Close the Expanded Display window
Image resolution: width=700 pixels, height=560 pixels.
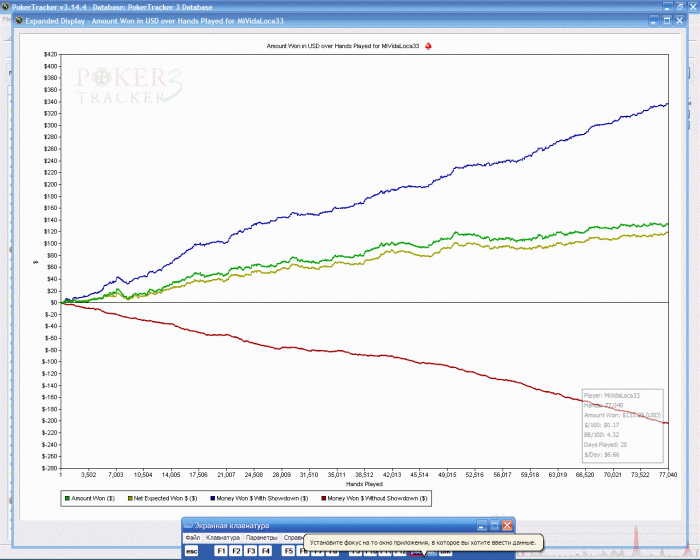point(679,21)
